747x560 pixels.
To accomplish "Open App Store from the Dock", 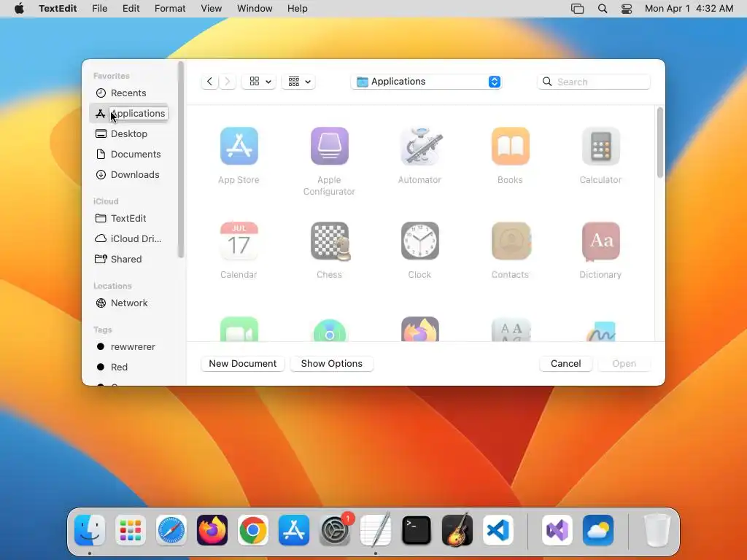I will [x=294, y=530].
